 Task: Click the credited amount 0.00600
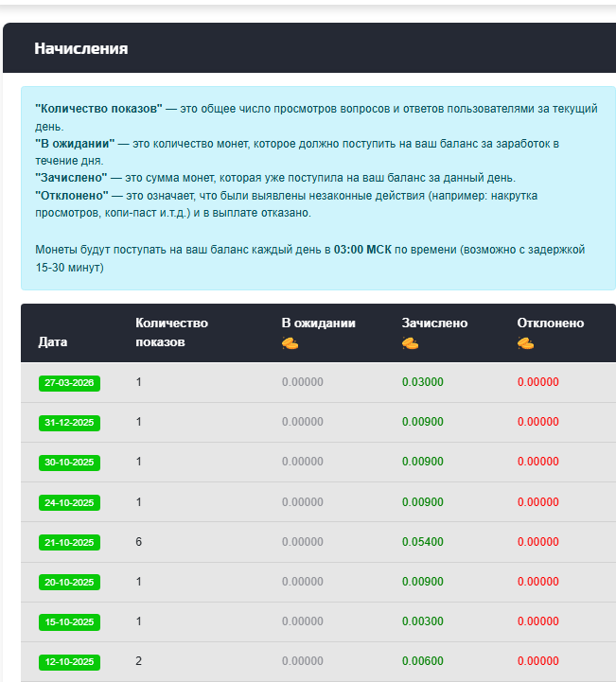423,661
